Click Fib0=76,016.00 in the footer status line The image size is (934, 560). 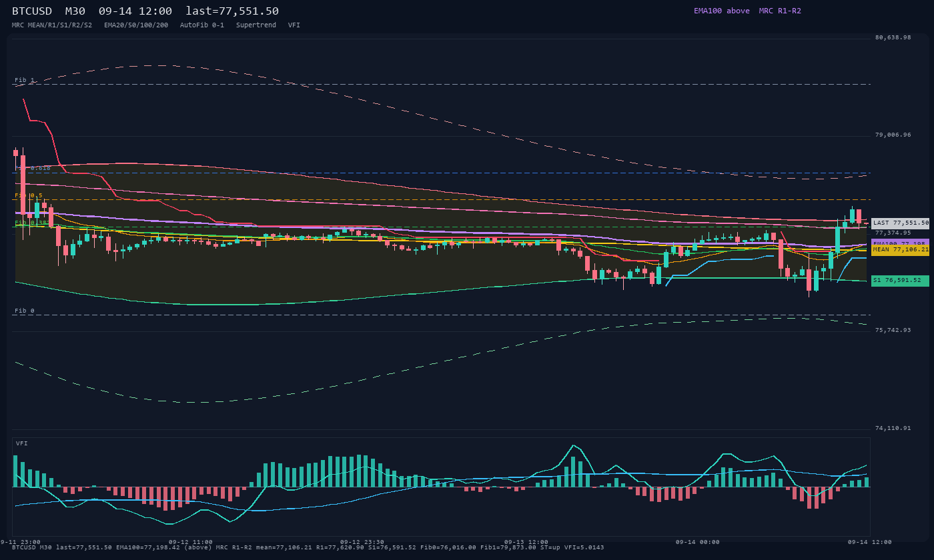click(x=448, y=547)
